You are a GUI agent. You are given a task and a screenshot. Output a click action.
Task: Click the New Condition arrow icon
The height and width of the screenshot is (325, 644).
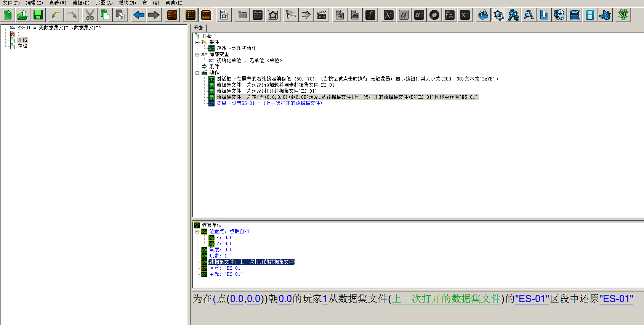(306, 15)
